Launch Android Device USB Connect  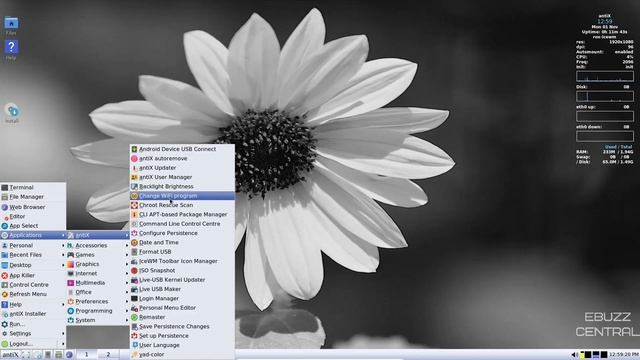point(182,149)
